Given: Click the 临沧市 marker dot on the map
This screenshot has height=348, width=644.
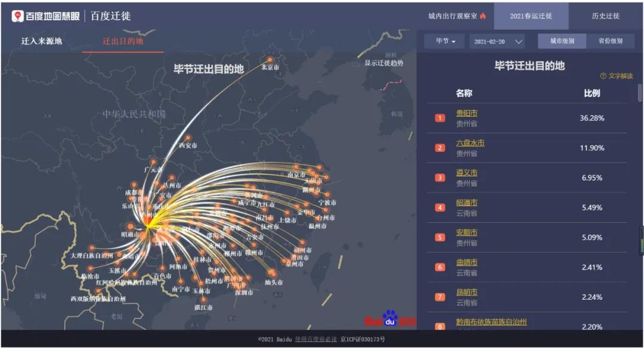Looking at the screenshot, I should [x=90, y=269].
